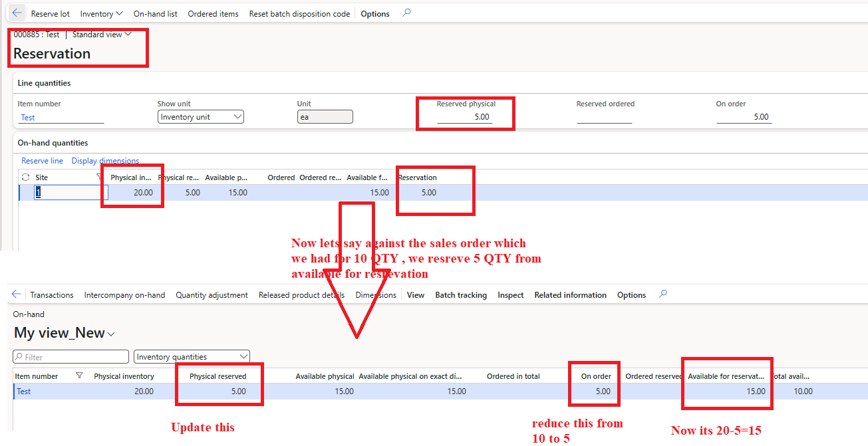Click the filter funnel on the Site column
The width and height of the screenshot is (868, 446).
[98, 177]
